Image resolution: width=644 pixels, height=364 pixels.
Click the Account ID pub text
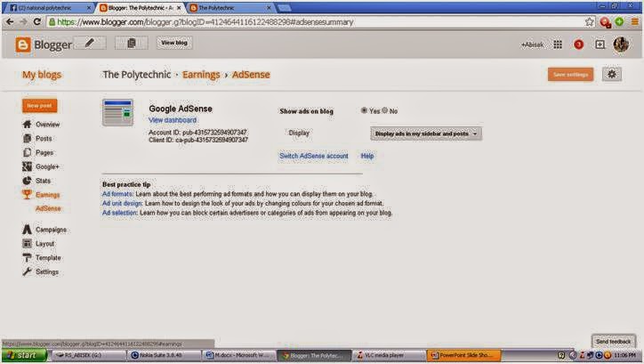pos(197,133)
